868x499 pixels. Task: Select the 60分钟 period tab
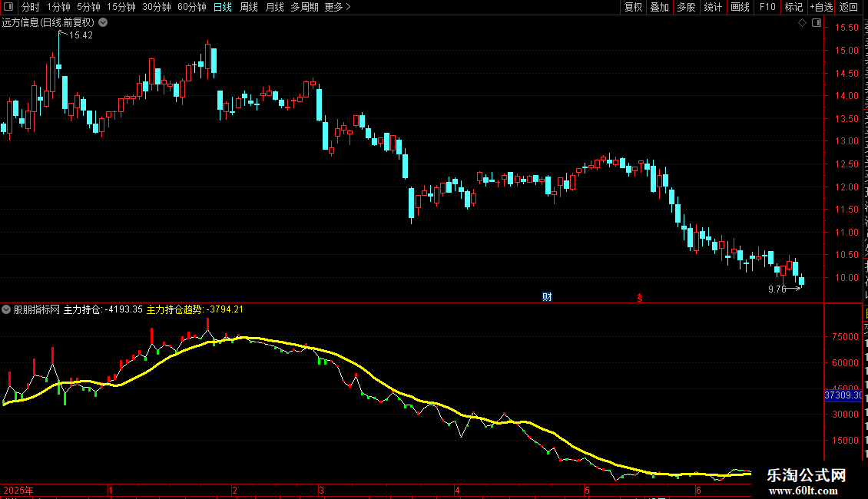click(x=192, y=7)
